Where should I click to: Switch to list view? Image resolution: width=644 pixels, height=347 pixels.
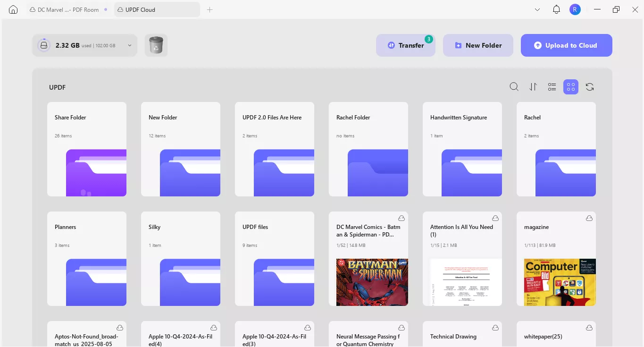(x=552, y=87)
